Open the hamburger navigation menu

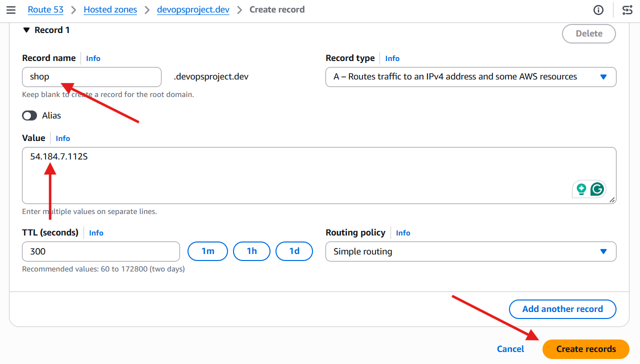tap(11, 9)
